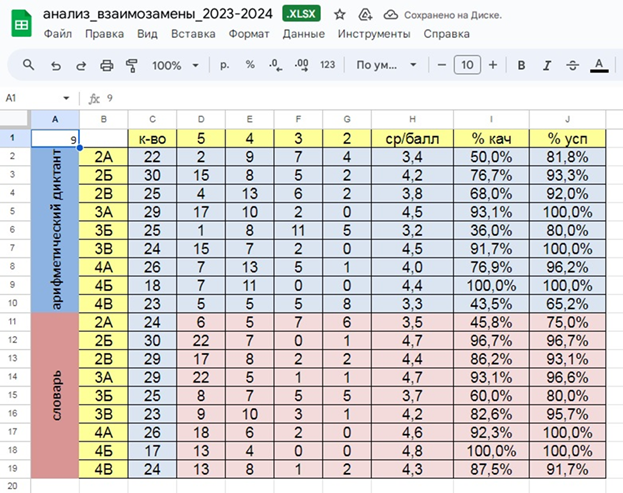Screen dimensions: 623x493
Task: Open the text color picker
Action: click(x=598, y=65)
